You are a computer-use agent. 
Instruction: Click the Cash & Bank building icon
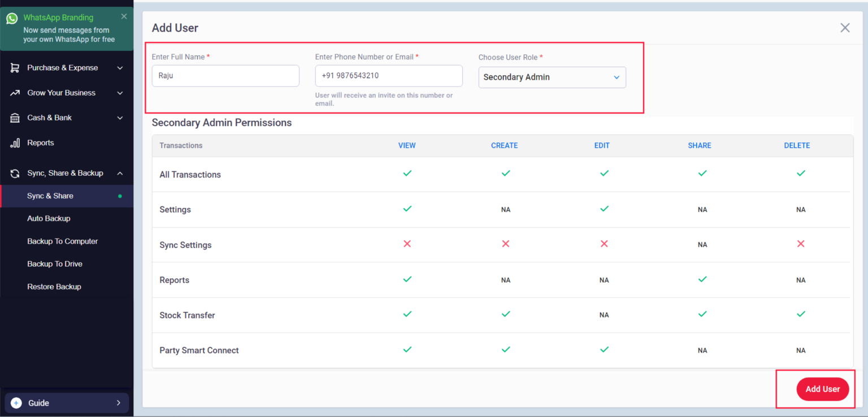[x=15, y=118]
